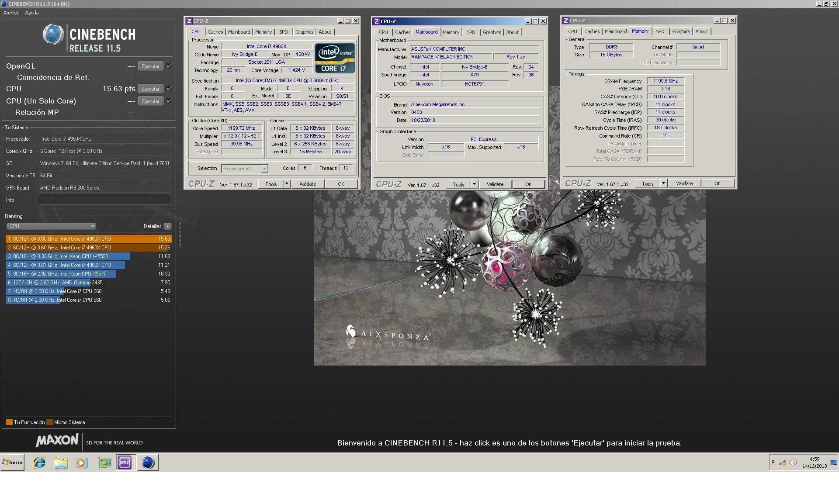Open the green hardware tool taskbar icon

(x=105, y=463)
